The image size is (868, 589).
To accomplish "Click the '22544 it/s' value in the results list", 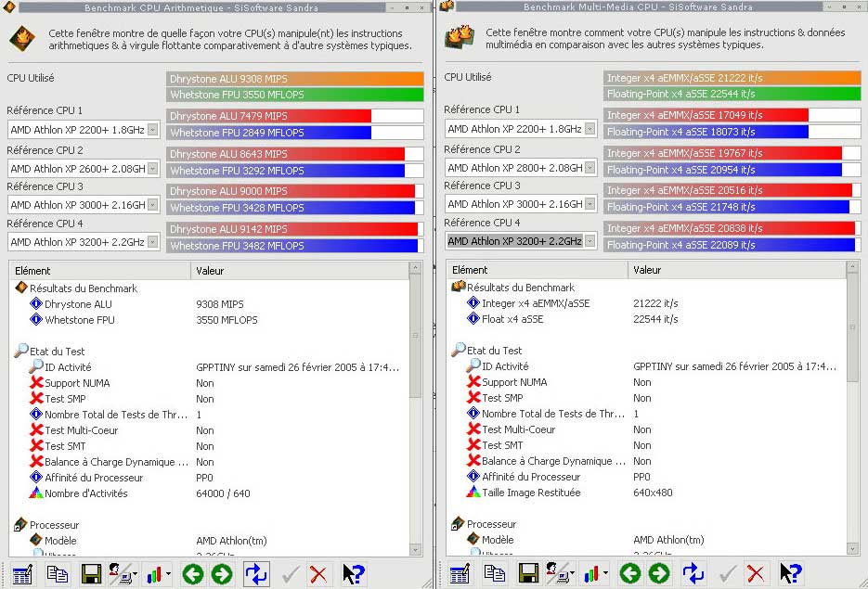I will click(655, 319).
